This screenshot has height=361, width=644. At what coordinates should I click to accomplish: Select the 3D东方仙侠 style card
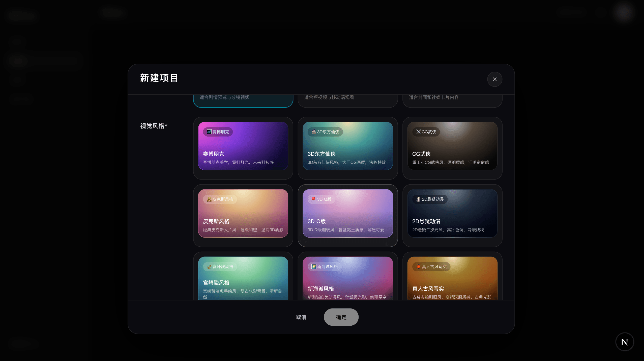click(348, 148)
